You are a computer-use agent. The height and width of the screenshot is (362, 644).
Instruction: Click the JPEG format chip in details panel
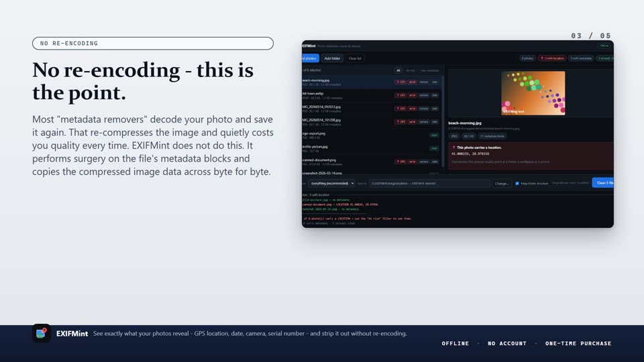(454, 136)
